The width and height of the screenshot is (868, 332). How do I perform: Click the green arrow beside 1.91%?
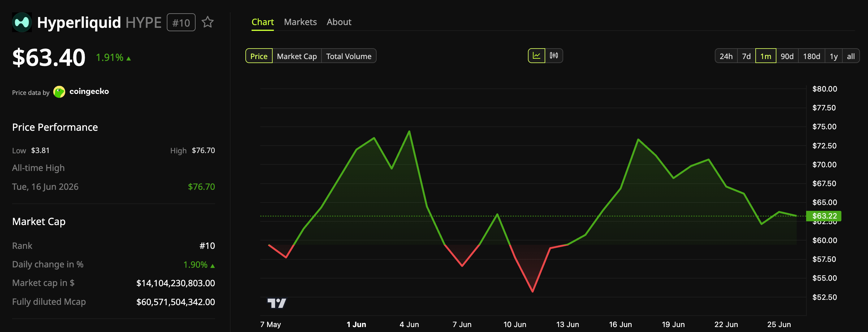pyautogui.click(x=128, y=59)
